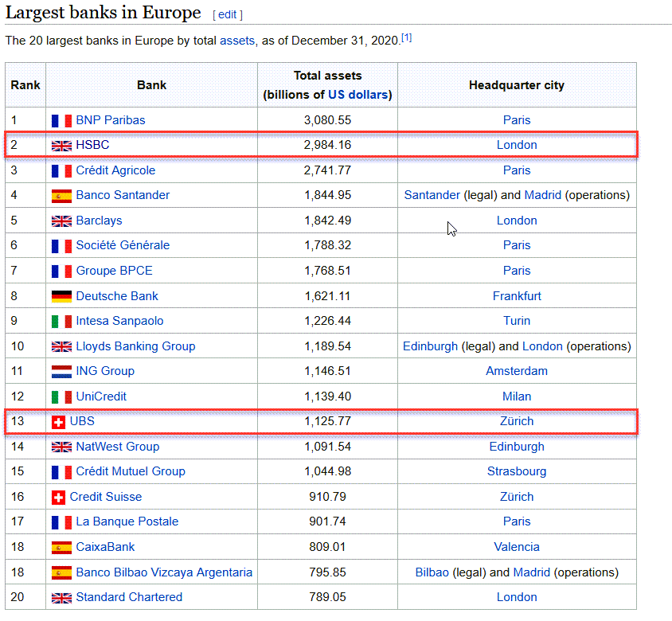Image resolution: width=672 pixels, height=621 pixels.
Task: Open the Banco Bilbao Vizcaya Argentaria link
Action: click(164, 572)
